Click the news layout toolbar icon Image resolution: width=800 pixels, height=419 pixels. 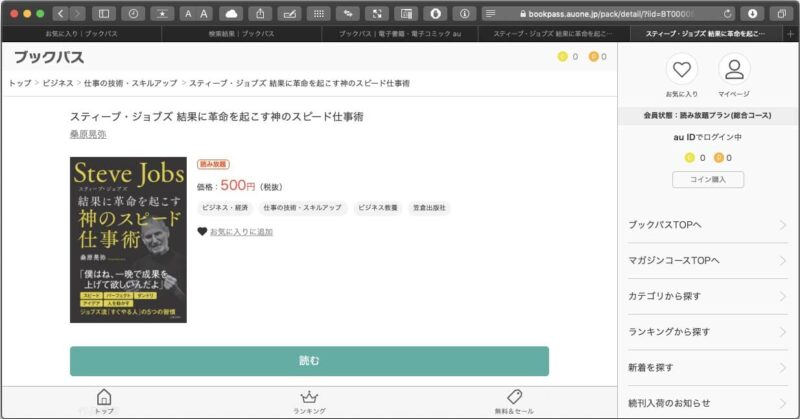point(406,14)
